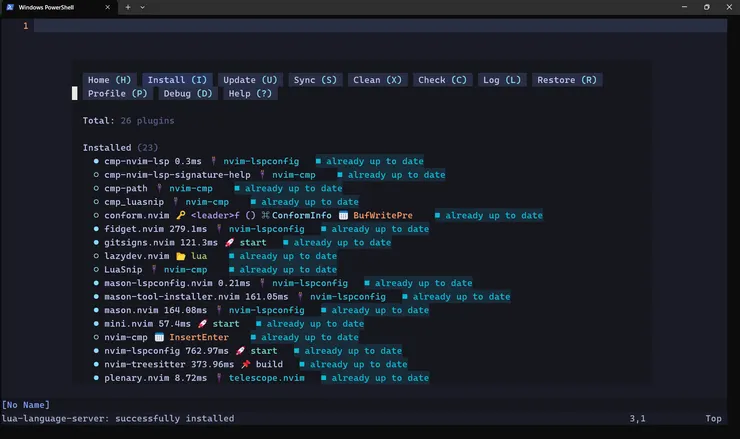Select the plenary.nvim plugin entry
Screen dimensions: 740x439
click(x=136, y=378)
